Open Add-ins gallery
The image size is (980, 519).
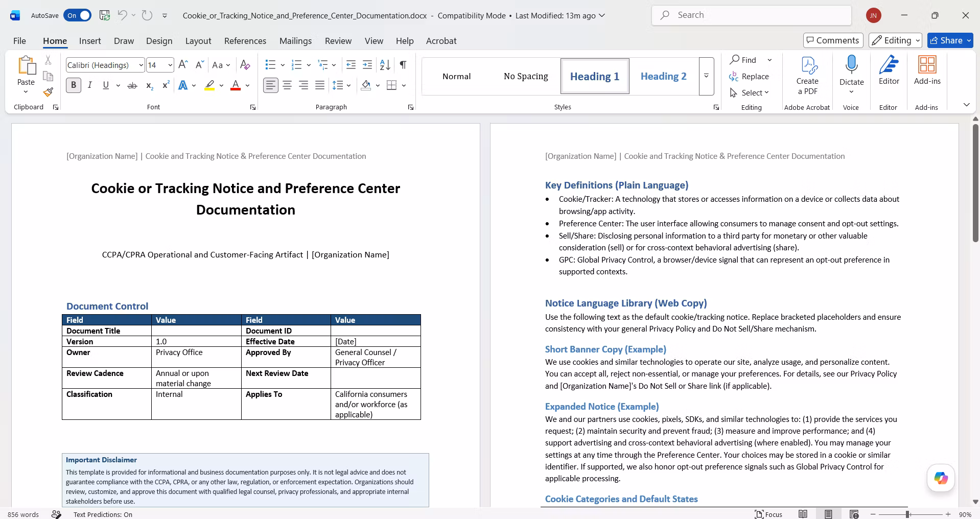[x=927, y=70]
